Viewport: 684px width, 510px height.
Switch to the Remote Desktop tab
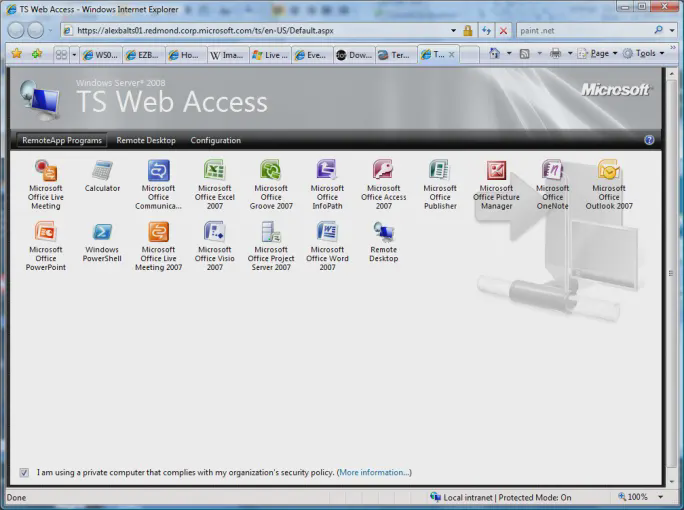145,141
